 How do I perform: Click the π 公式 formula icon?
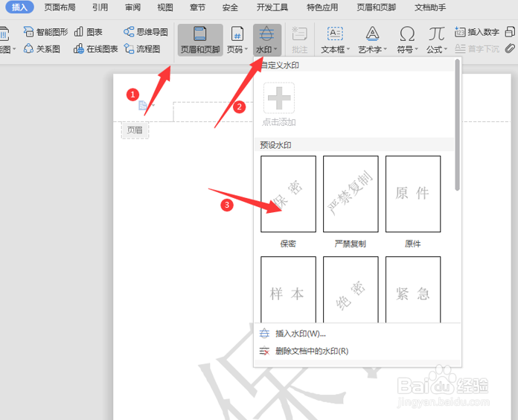[x=436, y=34]
